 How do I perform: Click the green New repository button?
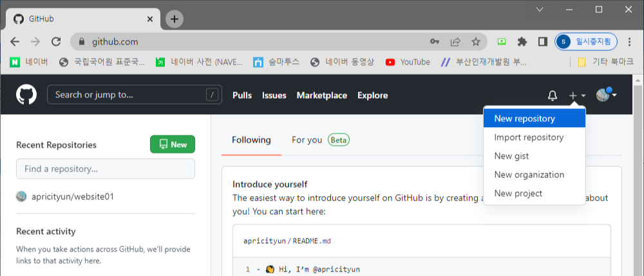[x=173, y=144]
